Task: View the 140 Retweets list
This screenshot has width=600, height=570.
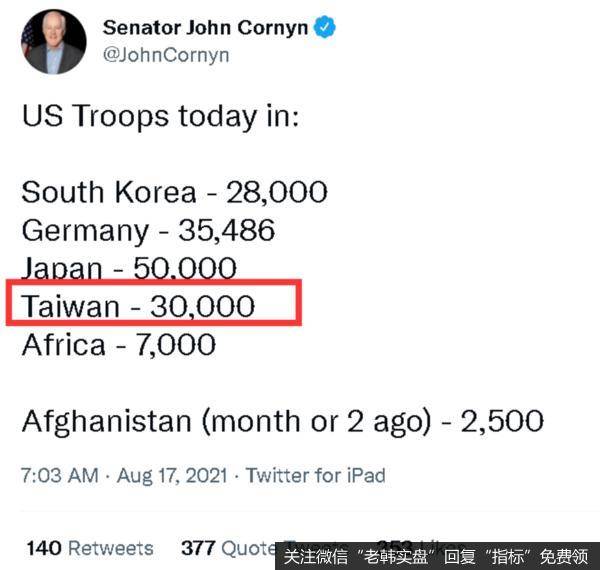Action: [90, 548]
